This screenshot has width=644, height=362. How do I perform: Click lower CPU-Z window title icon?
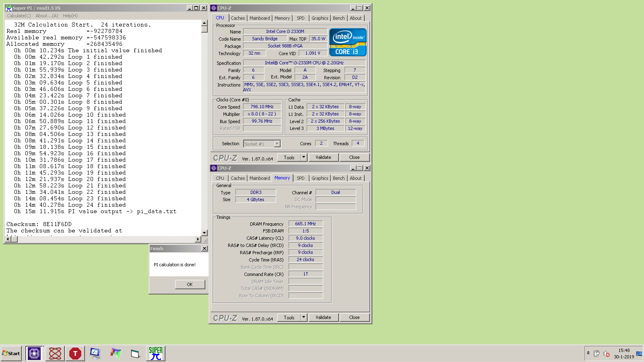(214, 168)
